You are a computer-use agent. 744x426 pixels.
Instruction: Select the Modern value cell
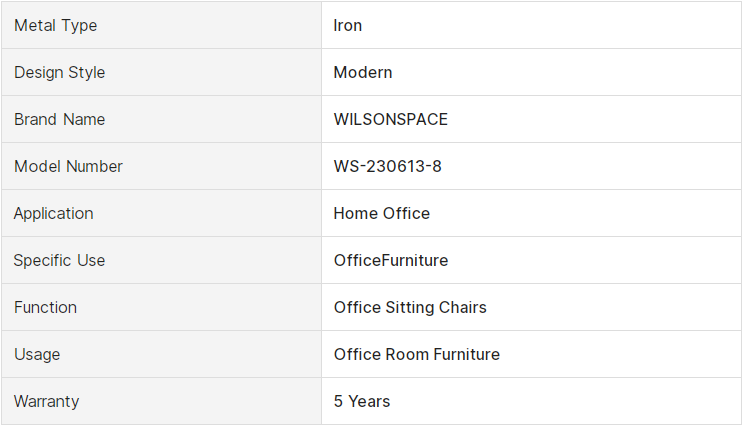[x=531, y=72]
